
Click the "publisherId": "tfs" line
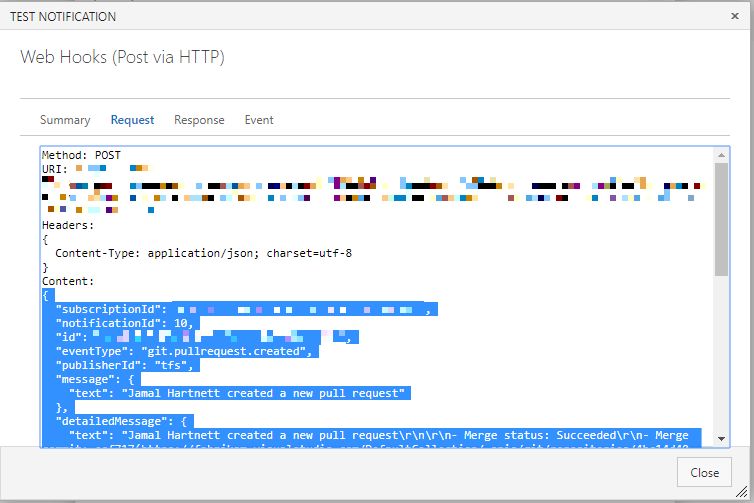127,365
